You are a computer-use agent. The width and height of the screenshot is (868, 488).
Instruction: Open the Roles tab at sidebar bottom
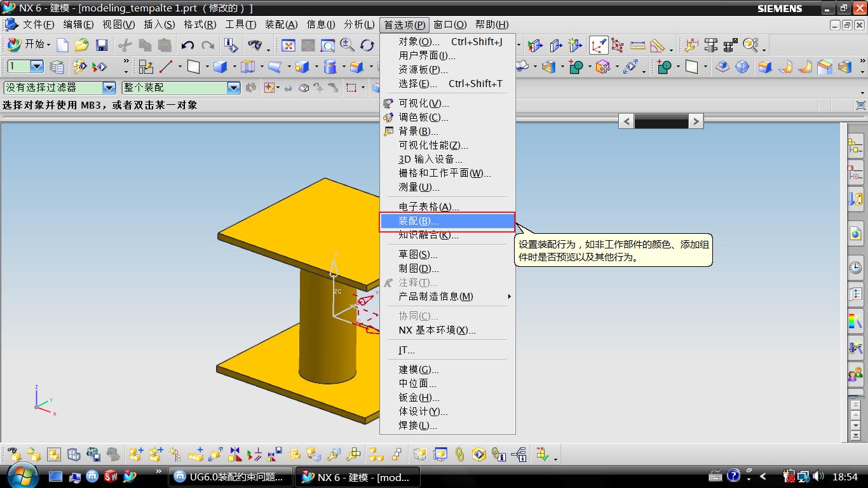[855, 374]
